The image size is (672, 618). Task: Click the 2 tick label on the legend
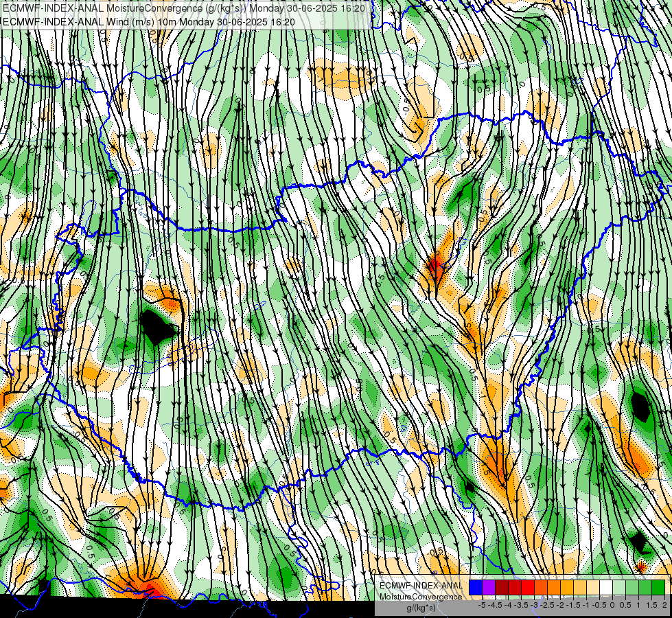(x=664, y=605)
